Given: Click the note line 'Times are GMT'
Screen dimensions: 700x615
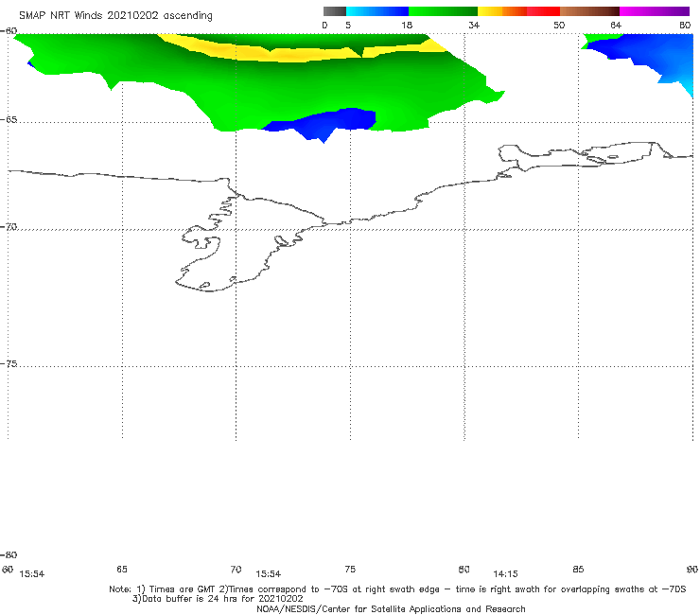Looking at the screenshot, I should click(183, 589).
